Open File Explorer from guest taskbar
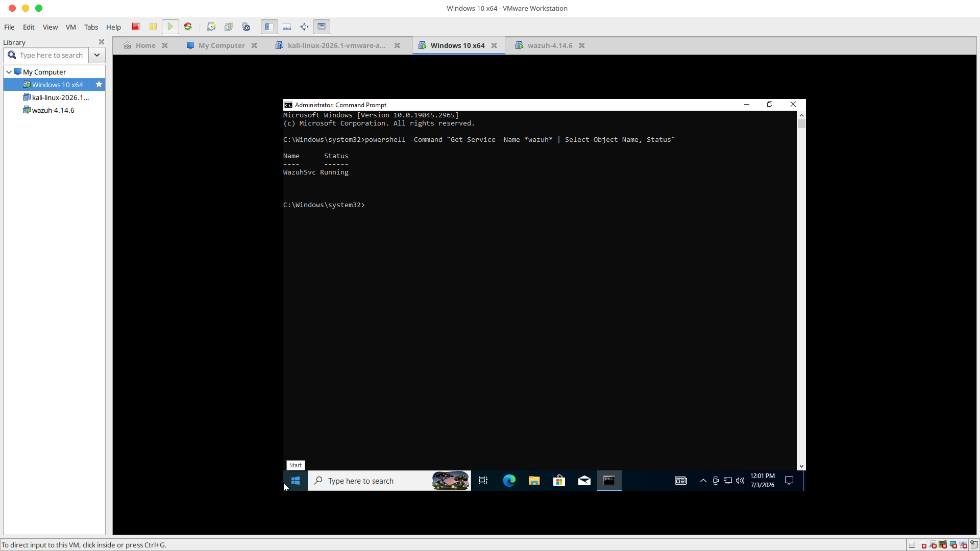The height and width of the screenshot is (551, 980). (534, 481)
